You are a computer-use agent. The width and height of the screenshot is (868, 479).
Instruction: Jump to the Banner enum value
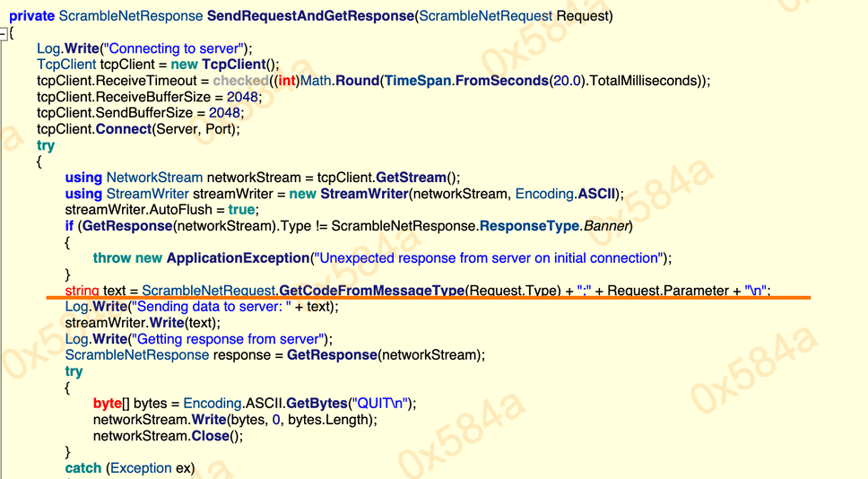pyautogui.click(x=608, y=226)
